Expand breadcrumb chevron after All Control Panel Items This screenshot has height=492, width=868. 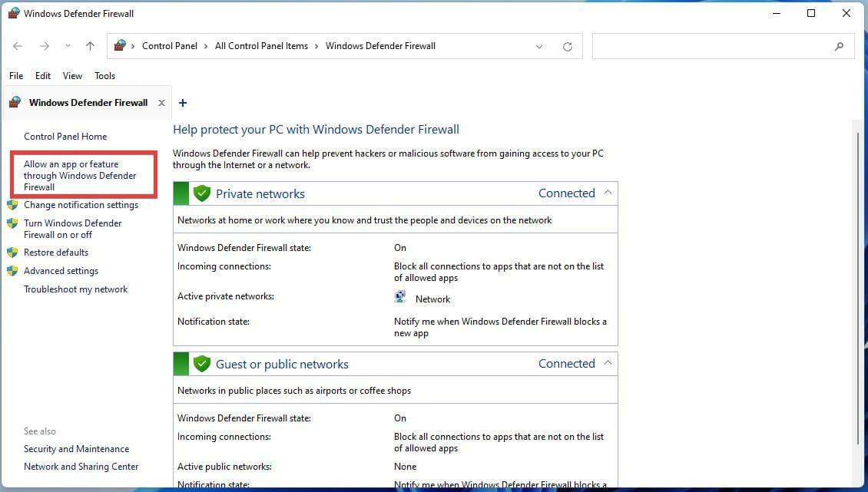(316, 46)
